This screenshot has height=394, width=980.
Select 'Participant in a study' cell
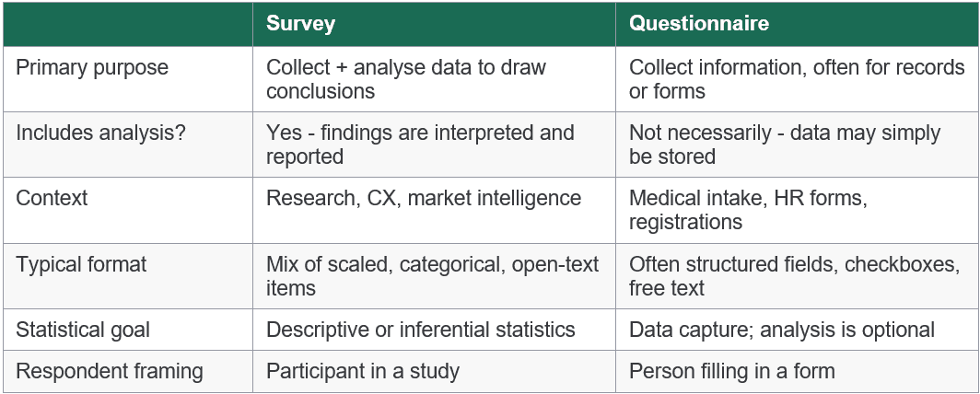[363, 372]
